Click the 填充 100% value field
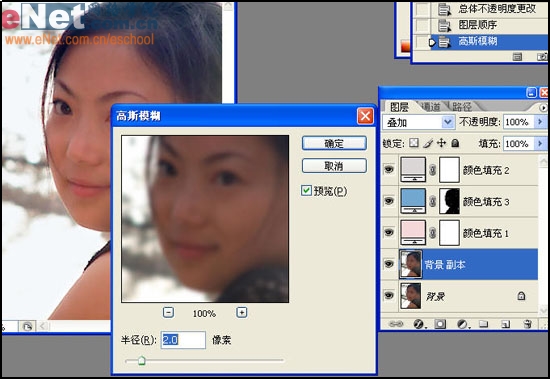Screen dimensions: 550x379 (519, 144)
